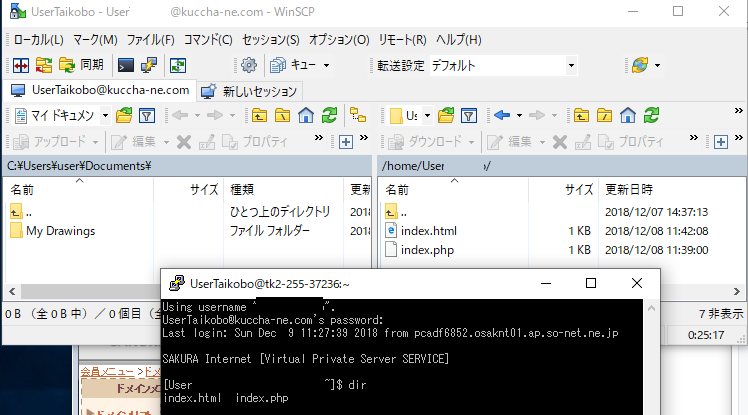Click the local panel back arrow
This screenshot has width=748, height=415.
(180, 115)
